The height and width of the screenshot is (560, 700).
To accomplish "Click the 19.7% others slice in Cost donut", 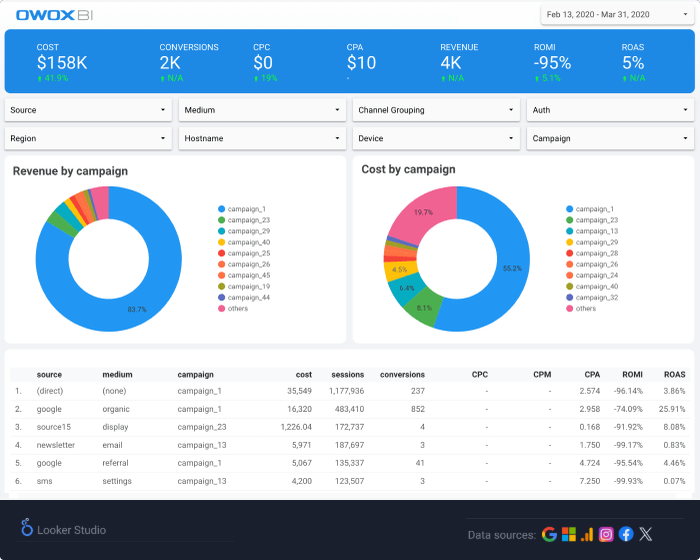I will [x=423, y=213].
